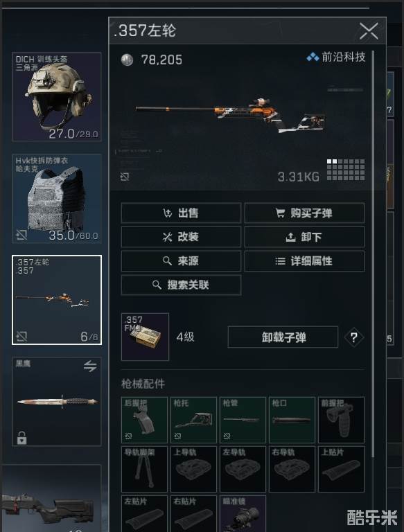Image resolution: width=404 pixels, height=532 pixels.
Task: Toggle the lock icon on knife slot
Action: [x=21, y=438]
